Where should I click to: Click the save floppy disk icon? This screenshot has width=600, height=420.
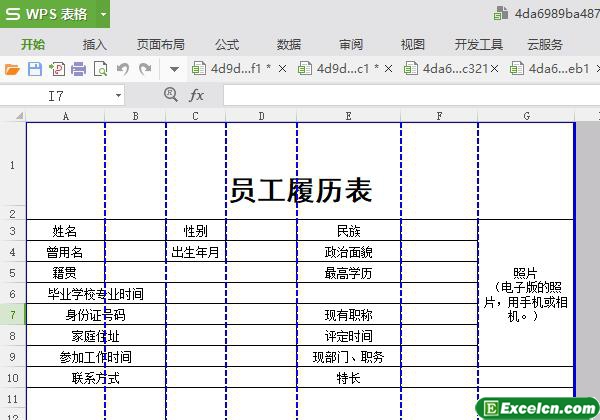(x=35, y=69)
